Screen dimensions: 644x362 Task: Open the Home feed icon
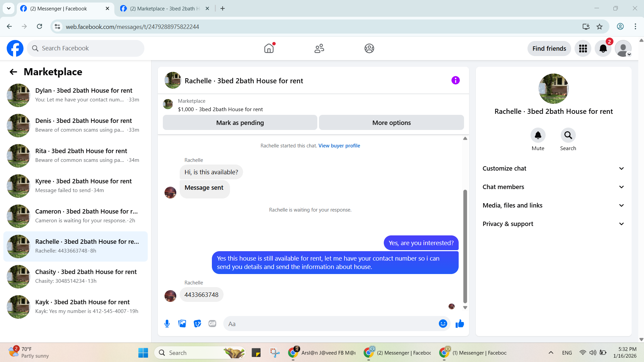pos(269,48)
